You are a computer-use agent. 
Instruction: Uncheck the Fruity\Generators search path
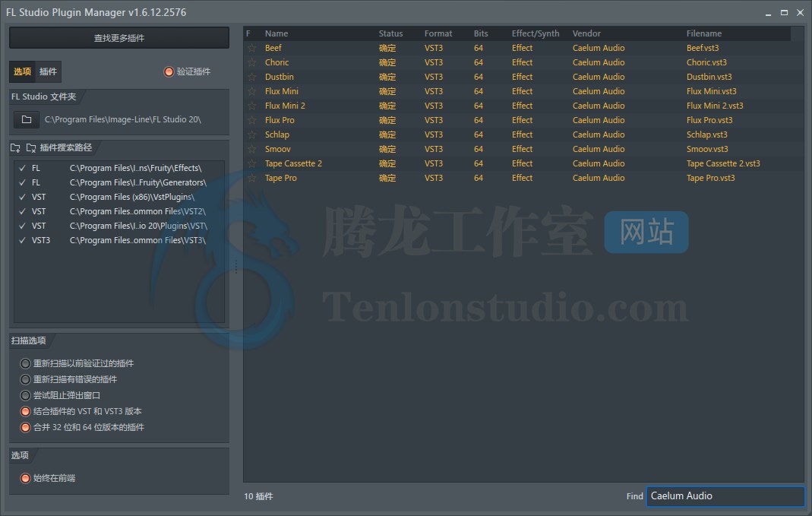(x=22, y=182)
